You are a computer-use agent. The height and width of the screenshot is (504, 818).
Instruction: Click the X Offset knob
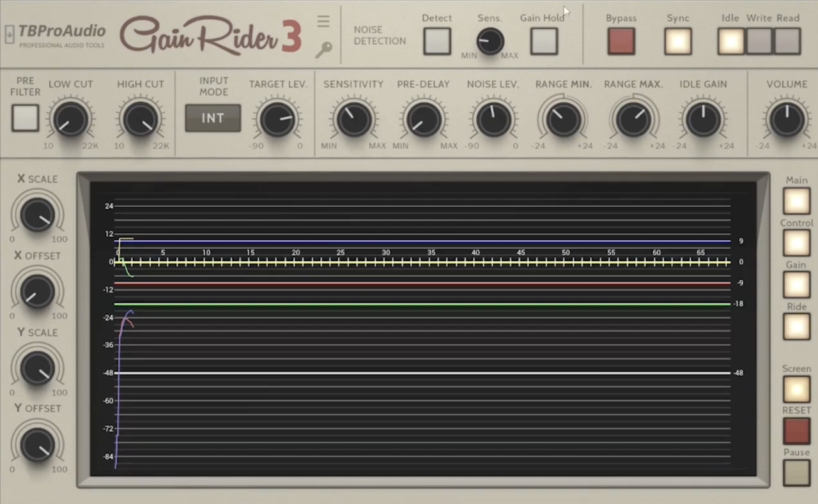(37, 291)
